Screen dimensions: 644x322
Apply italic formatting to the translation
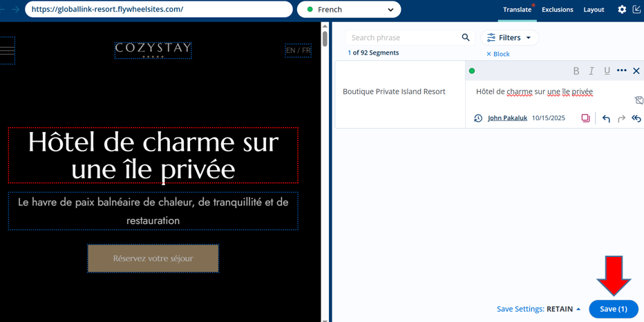[591, 71]
